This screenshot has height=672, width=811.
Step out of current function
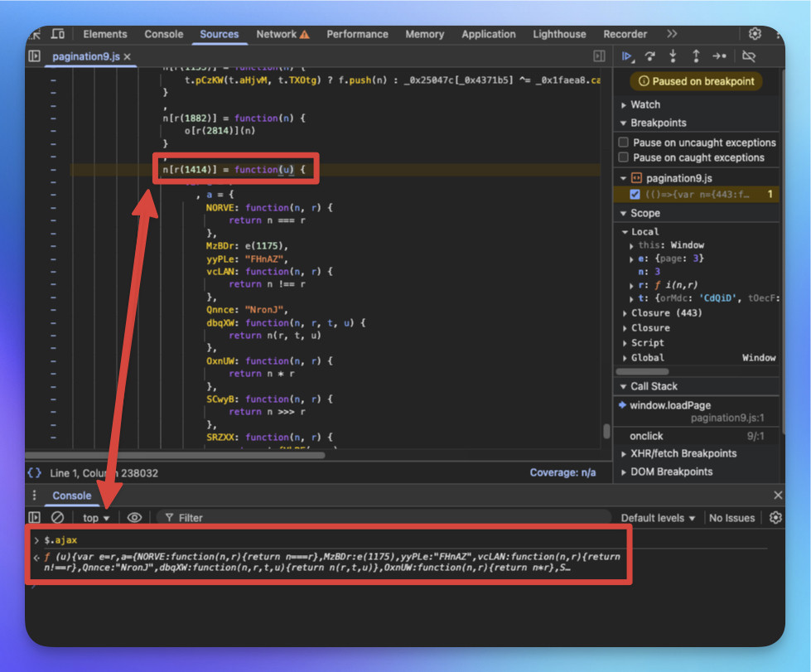pyautogui.click(x=696, y=56)
